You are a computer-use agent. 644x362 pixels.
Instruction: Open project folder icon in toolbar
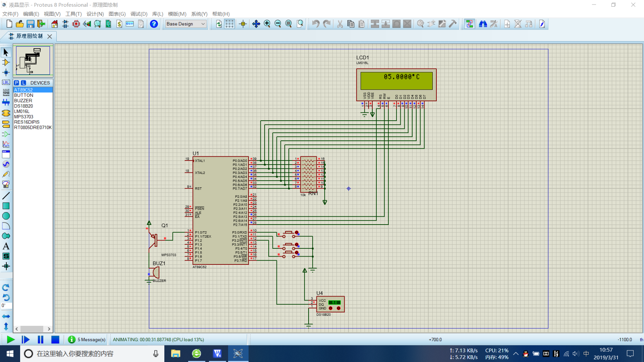(x=20, y=24)
